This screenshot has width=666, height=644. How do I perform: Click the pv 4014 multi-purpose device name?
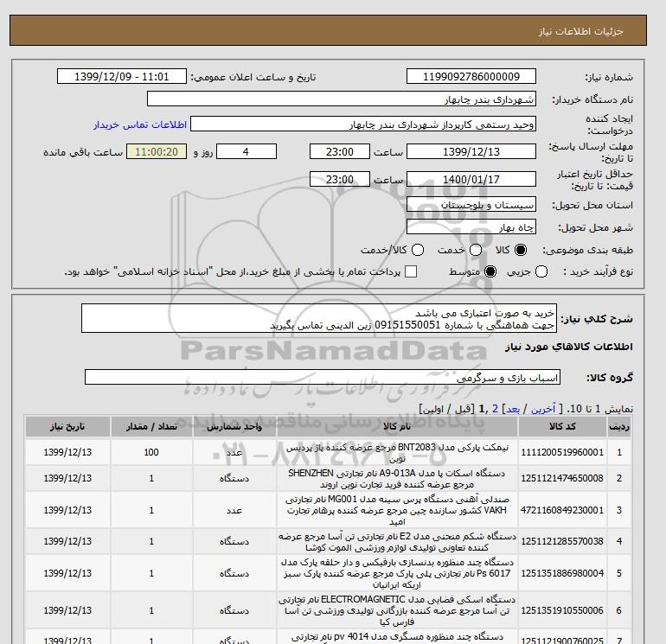(397, 638)
